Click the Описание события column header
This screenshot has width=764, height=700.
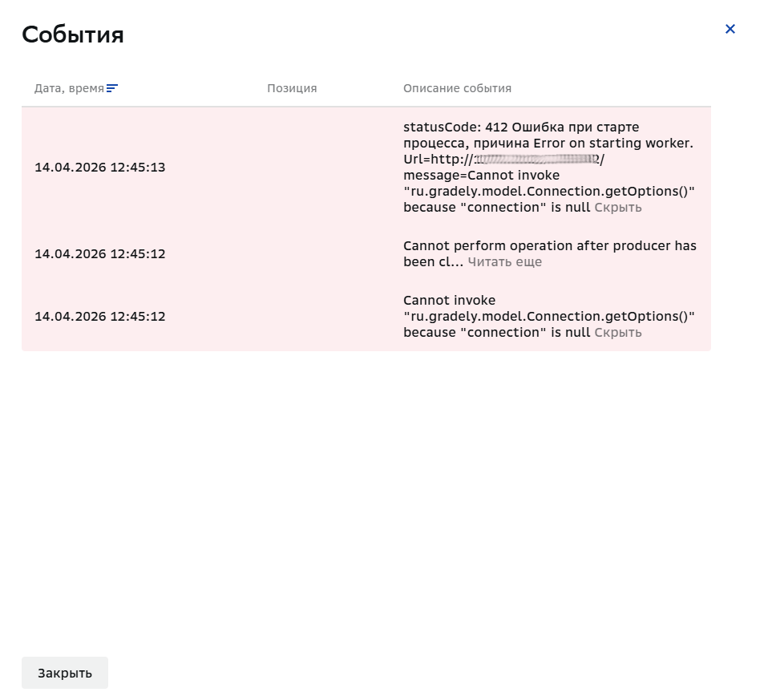coord(457,88)
